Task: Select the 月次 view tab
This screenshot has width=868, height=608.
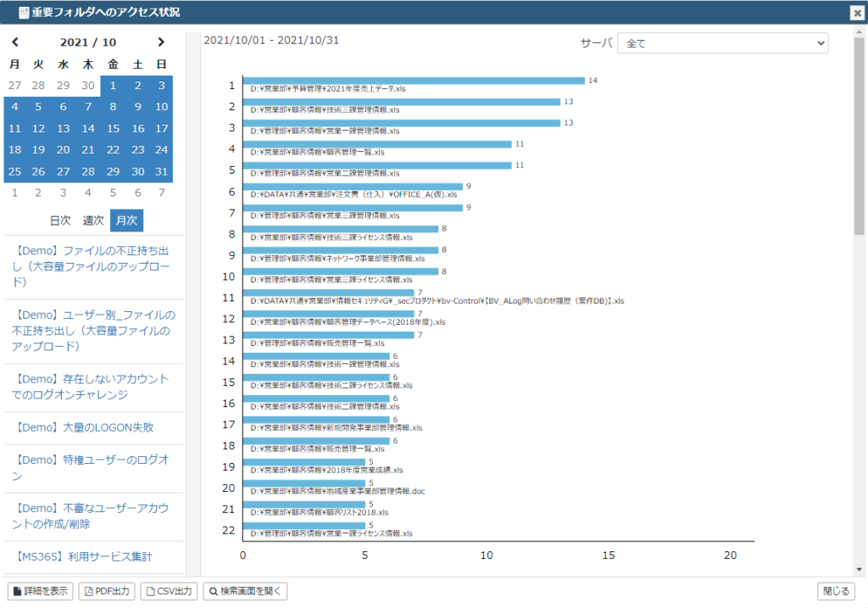Action: click(x=127, y=220)
